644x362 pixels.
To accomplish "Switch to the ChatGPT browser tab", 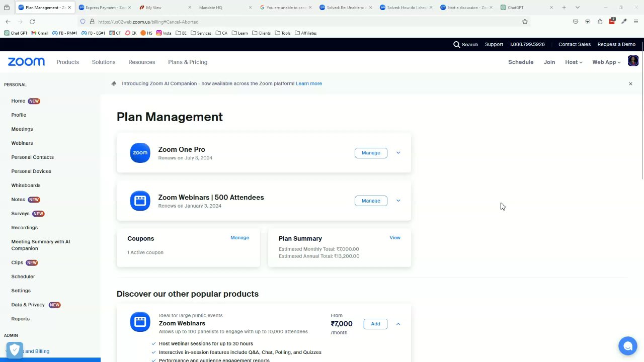I will [527, 8].
